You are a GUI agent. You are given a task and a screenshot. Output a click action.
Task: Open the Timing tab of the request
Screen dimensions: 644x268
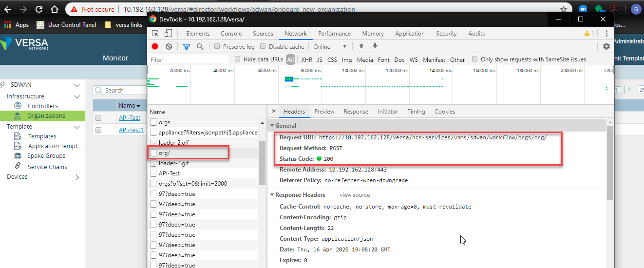coord(416,112)
